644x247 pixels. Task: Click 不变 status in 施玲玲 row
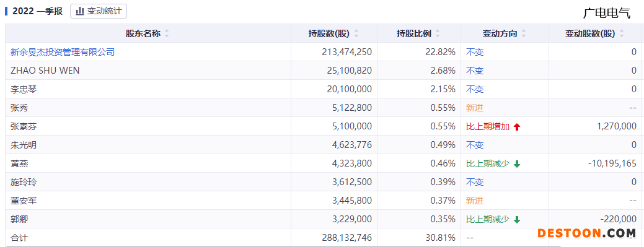475,182
